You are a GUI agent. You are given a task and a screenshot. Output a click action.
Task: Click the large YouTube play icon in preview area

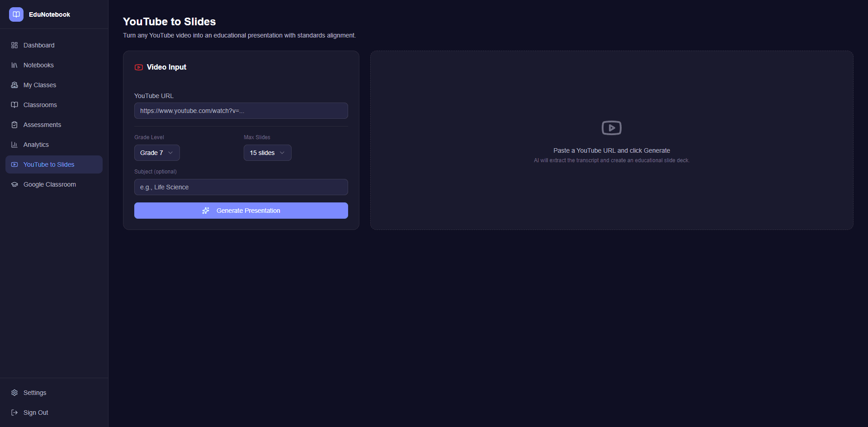click(612, 128)
